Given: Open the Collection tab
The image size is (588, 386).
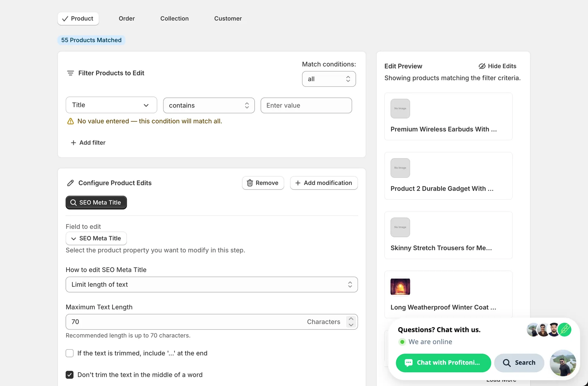Looking at the screenshot, I should (x=175, y=19).
